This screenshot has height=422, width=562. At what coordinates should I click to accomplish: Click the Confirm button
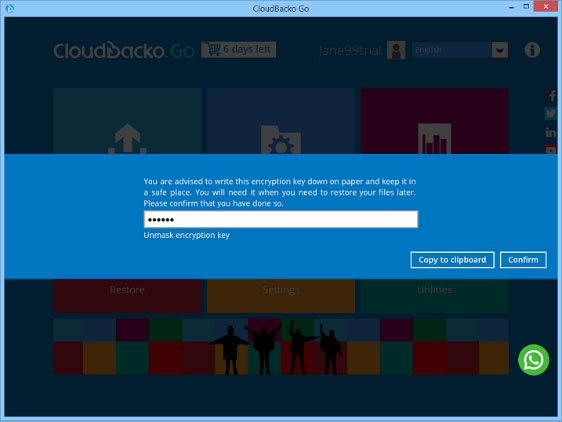(x=523, y=260)
